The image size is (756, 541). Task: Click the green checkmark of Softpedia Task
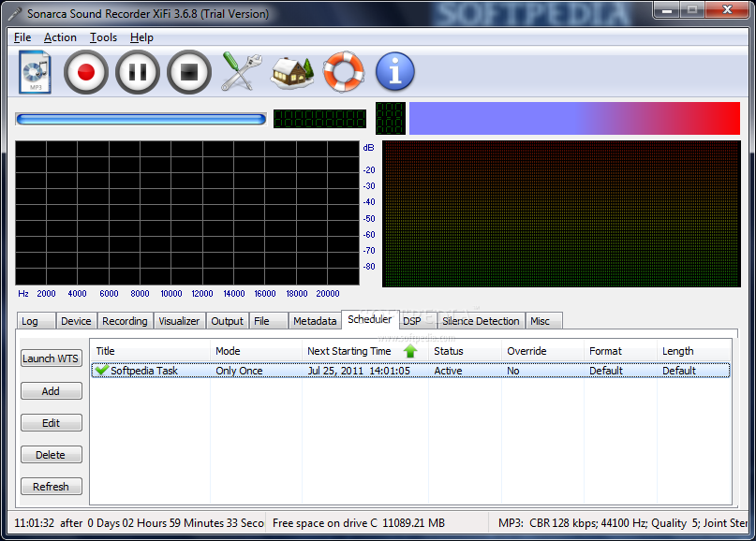101,370
